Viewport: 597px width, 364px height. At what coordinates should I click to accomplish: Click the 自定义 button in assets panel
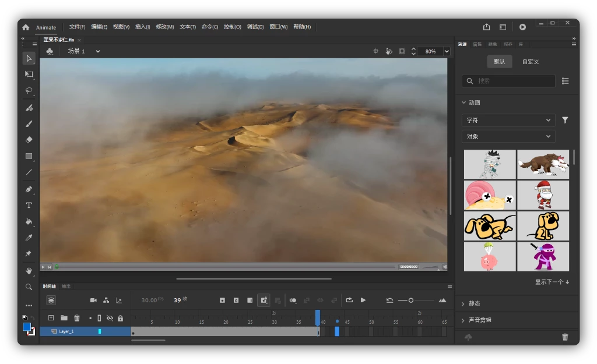coord(531,62)
